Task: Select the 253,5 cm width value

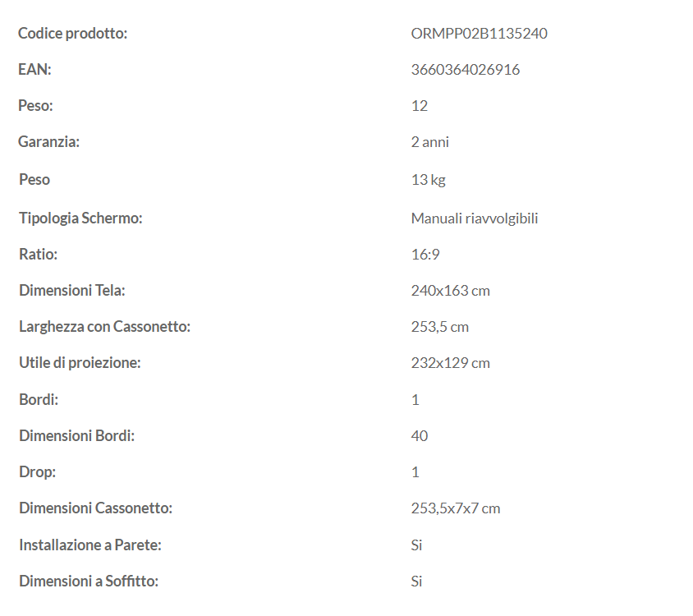Action: pos(440,327)
